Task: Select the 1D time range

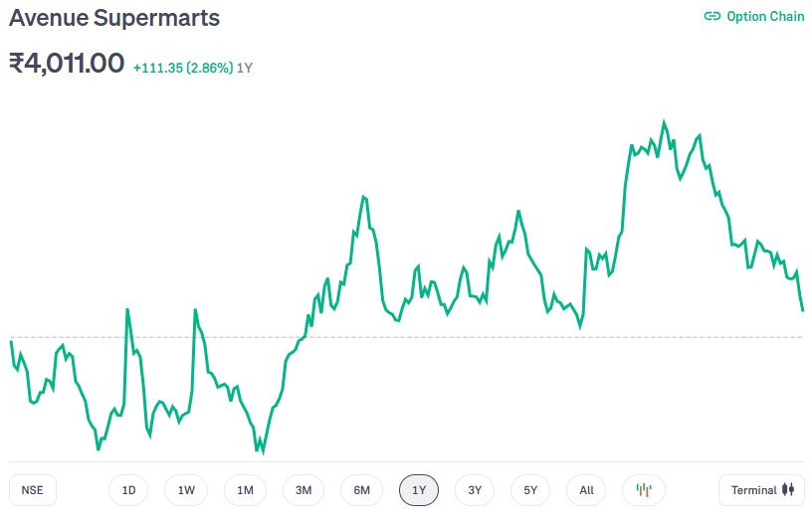Action: click(x=128, y=490)
